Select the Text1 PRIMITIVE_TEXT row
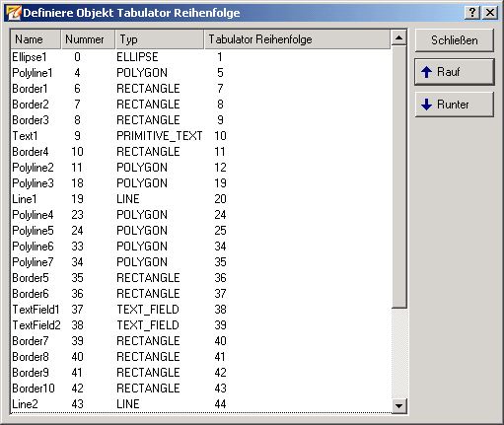 pyautogui.click(x=201, y=136)
